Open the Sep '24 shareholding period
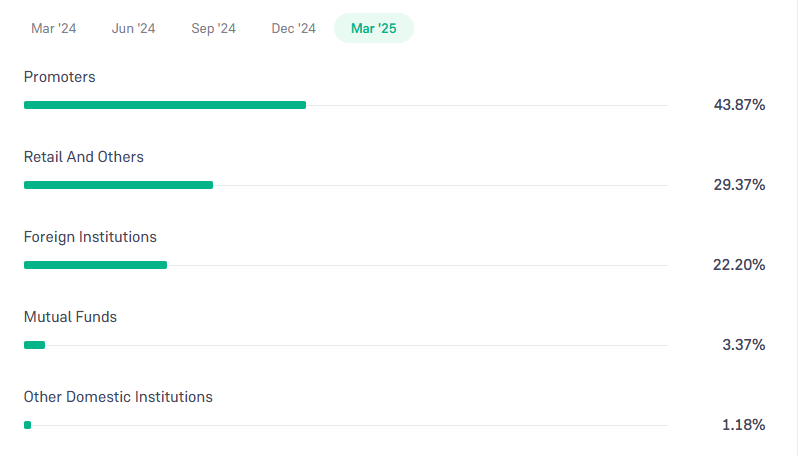The width and height of the screenshot is (798, 456). click(x=213, y=28)
